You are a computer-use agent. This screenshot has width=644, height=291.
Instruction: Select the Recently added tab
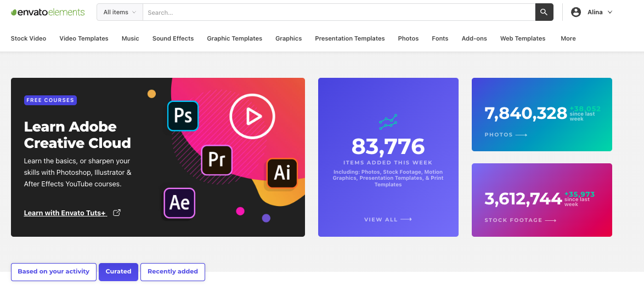172,272
